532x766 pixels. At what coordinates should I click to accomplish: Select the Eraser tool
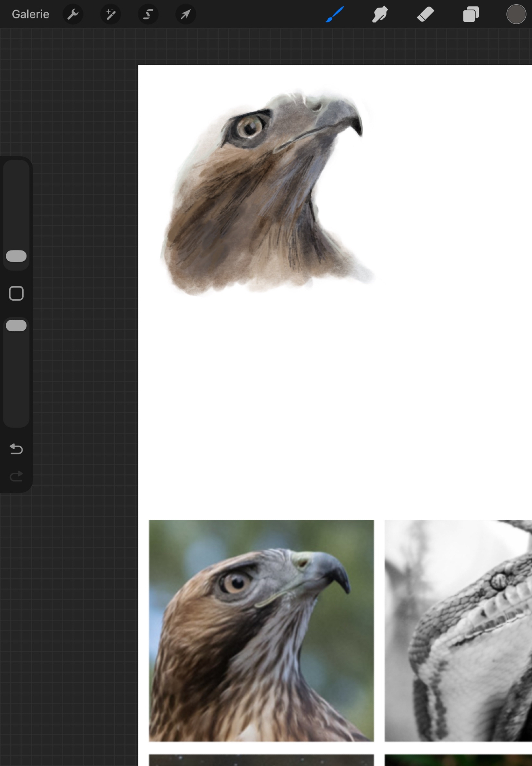[x=425, y=15]
